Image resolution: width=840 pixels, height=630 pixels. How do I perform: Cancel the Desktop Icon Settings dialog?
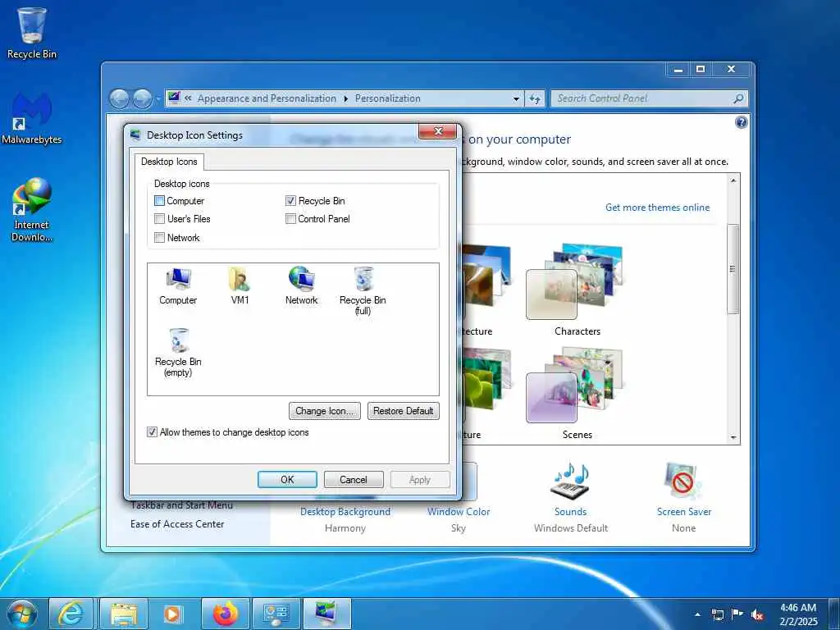click(x=353, y=479)
